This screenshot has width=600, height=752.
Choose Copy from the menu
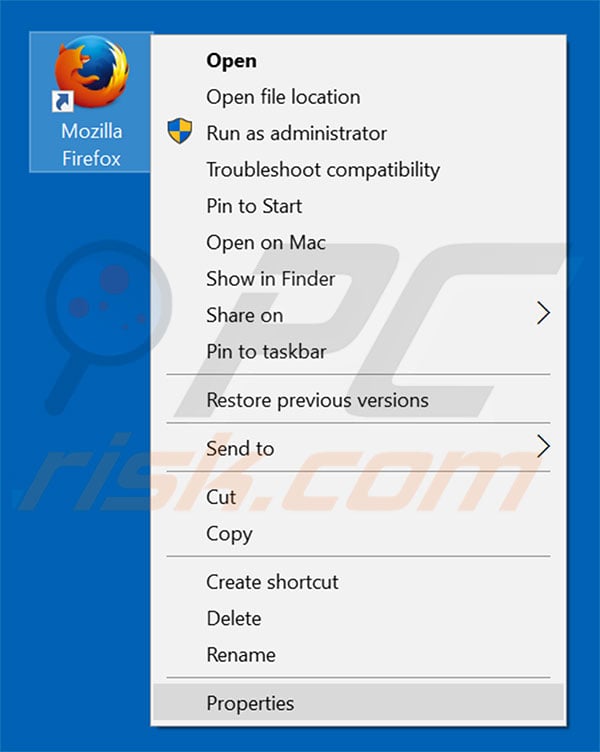click(x=358, y=533)
